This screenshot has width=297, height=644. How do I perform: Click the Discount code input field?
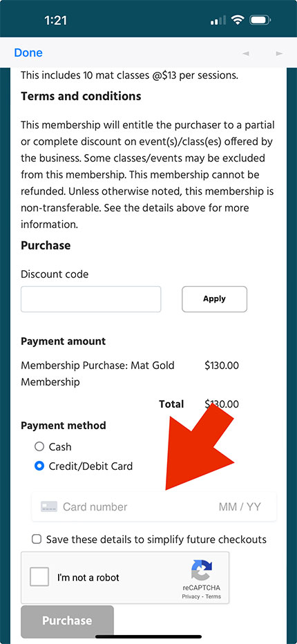click(x=90, y=299)
